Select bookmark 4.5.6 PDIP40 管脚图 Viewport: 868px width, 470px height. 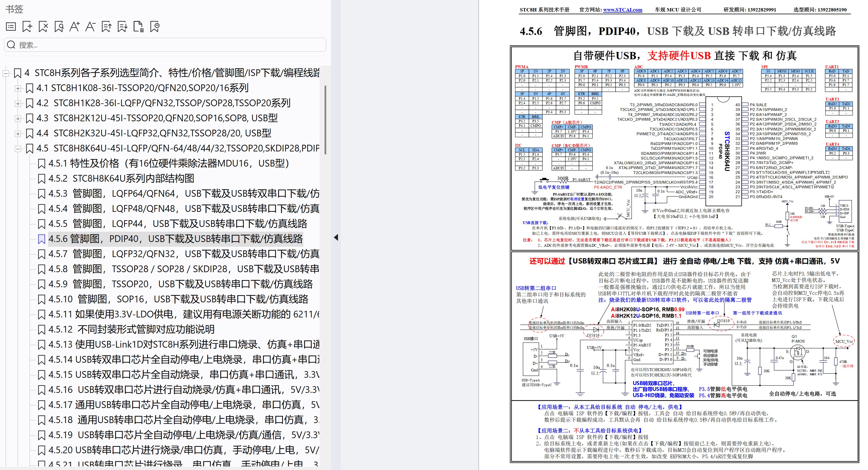176,239
